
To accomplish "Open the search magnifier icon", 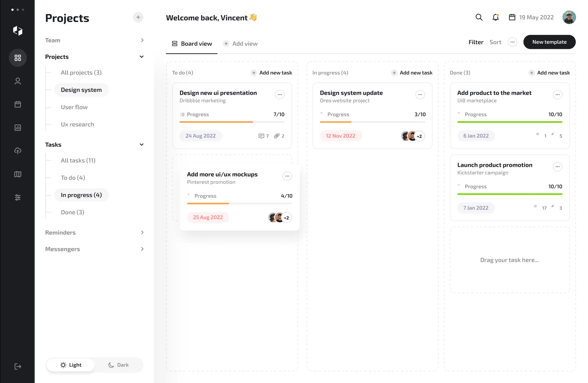I will pyautogui.click(x=479, y=17).
